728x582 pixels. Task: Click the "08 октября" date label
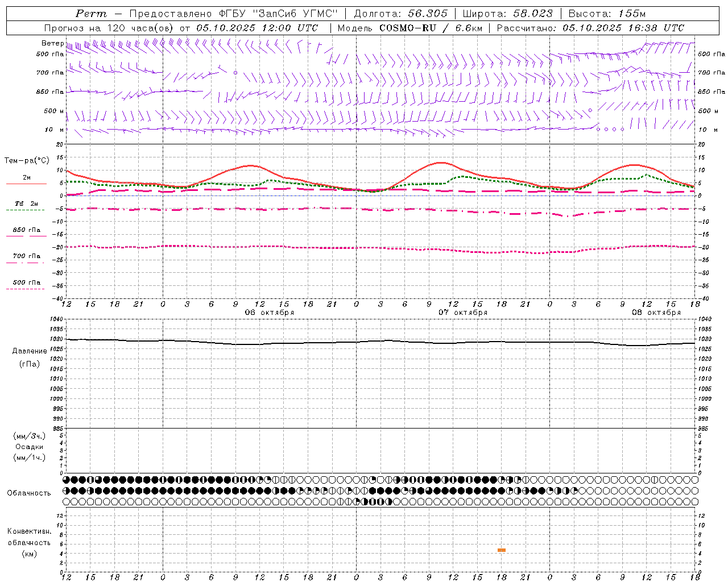[656, 313]
